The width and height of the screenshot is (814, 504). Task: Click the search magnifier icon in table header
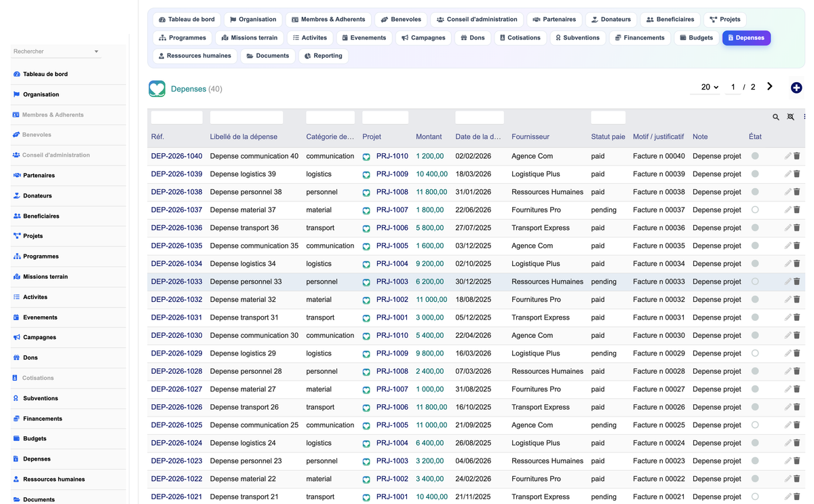776,117
